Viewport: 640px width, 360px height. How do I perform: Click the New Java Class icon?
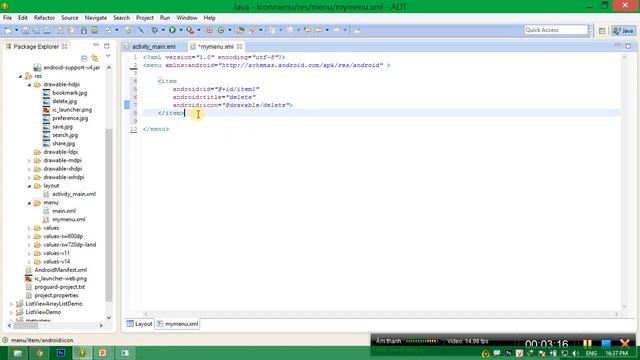221,30
